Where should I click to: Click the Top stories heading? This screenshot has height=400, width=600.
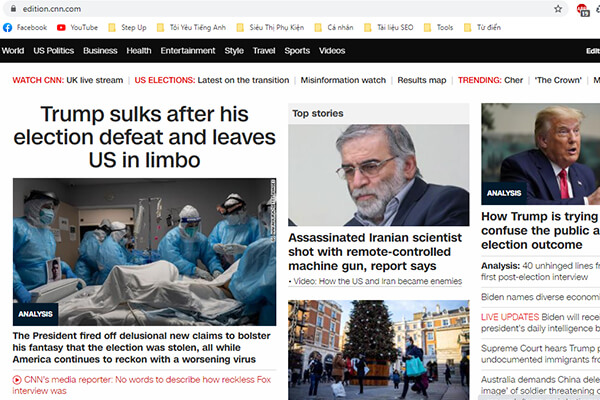coord(318,113)
